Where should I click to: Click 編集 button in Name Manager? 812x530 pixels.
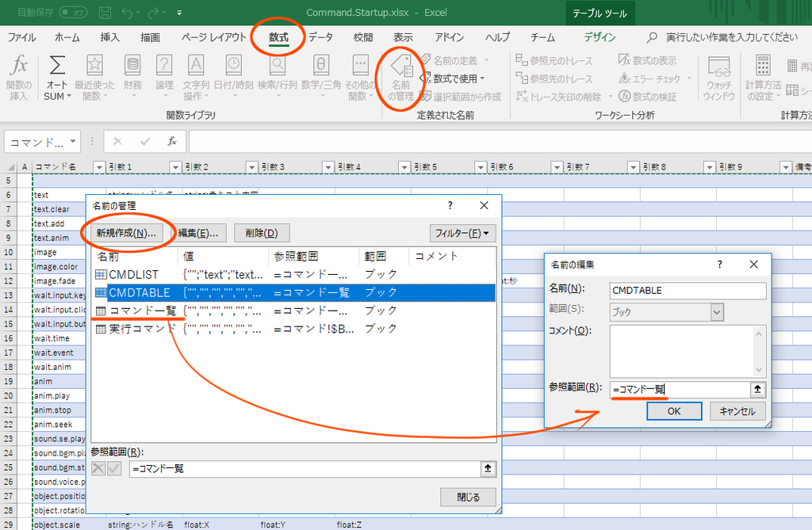[x=197, y=233]
